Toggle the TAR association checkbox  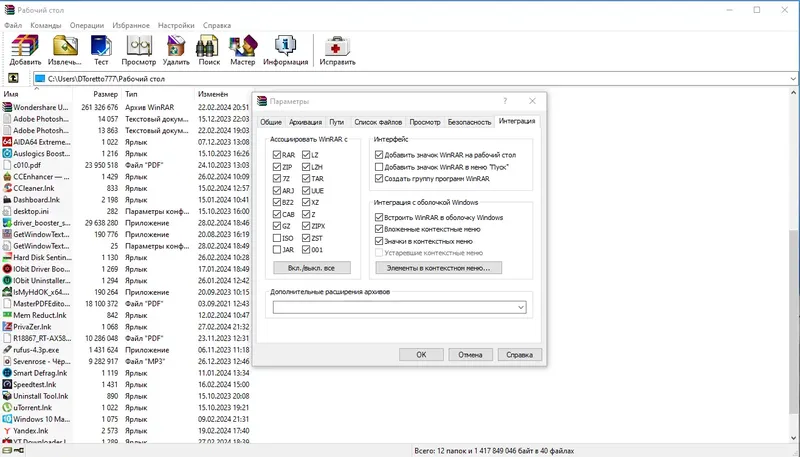click(306, 179)
